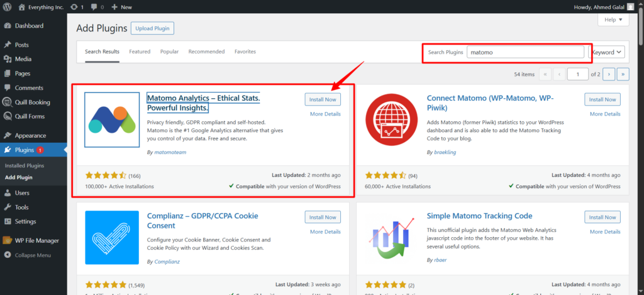644x295 pixels.
Task: Open the comments bubble in admin bar
Action: 96,7
